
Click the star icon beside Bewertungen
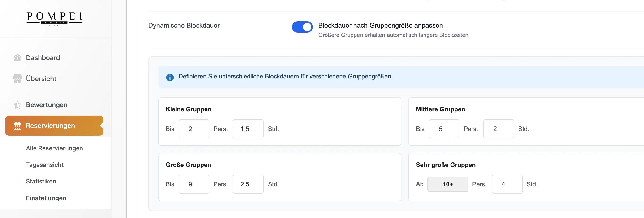17,105
